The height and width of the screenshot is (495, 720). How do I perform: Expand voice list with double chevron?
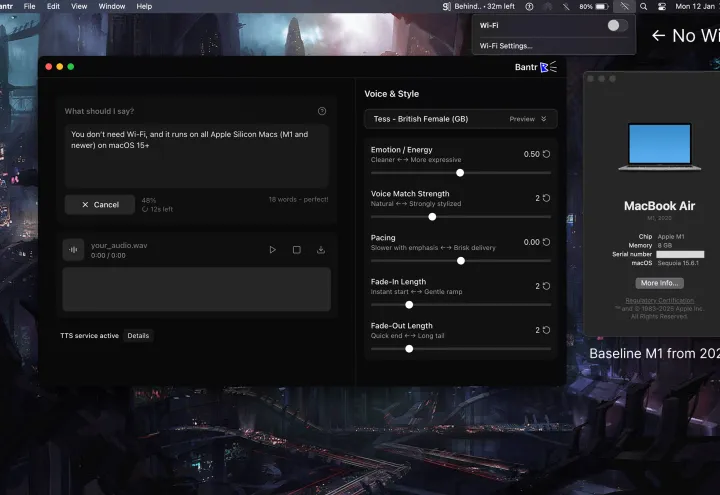coord(544,119)
